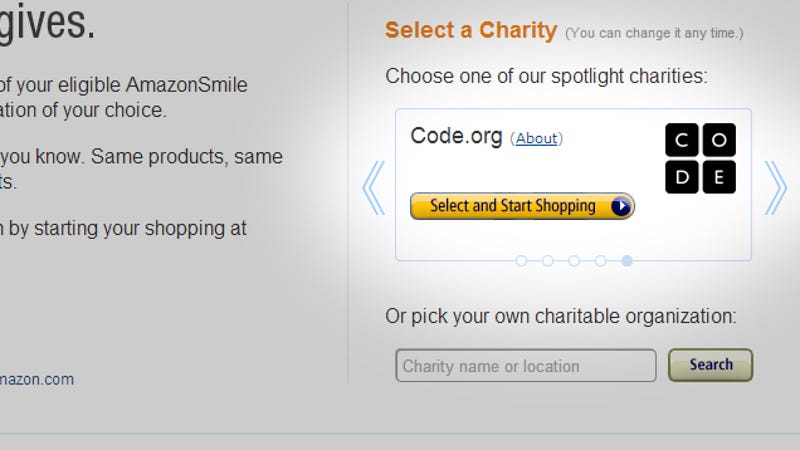Screen dimensions: 800x450
Task: Click the round blue play arrow on the shopping button
Action: coord(620,206)
